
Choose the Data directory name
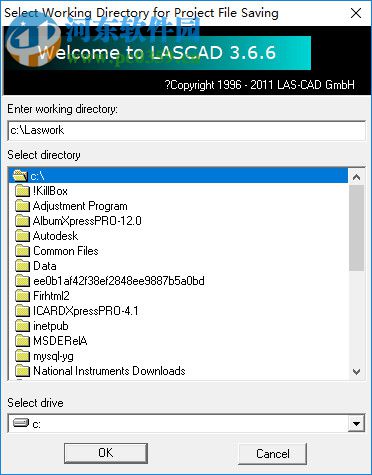(45, 266)
